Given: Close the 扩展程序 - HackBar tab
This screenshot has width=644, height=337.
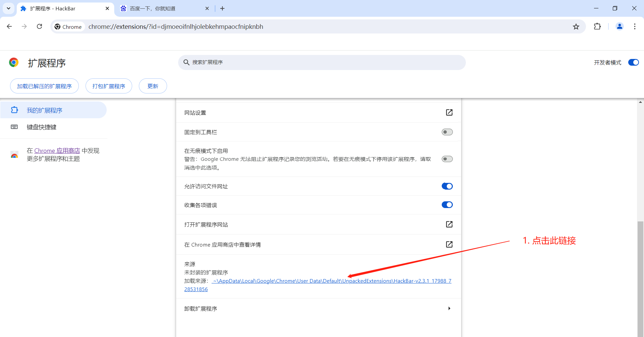Looking at the screenshot, I should tap(107, 8).
